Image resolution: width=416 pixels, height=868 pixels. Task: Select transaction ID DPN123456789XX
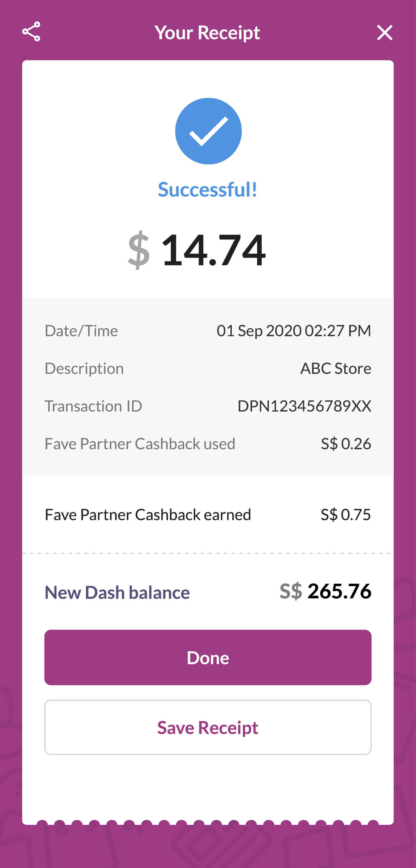click(304, 406)
